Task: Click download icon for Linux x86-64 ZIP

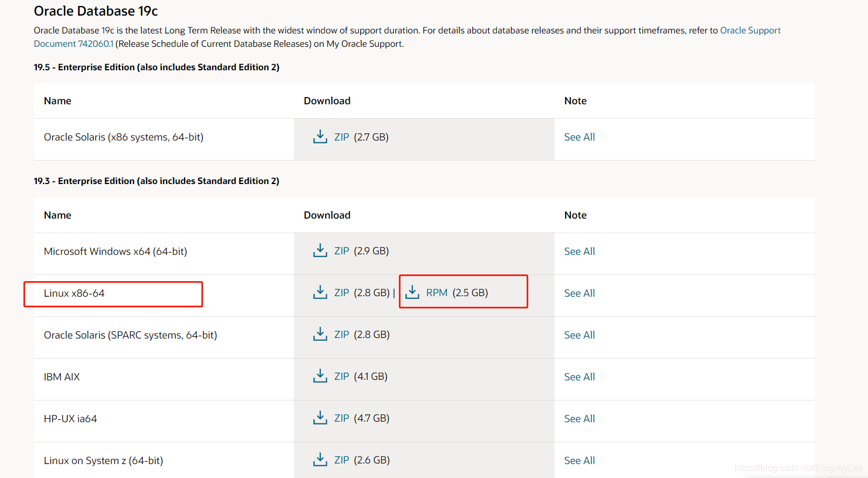Action: pos(320,292)
